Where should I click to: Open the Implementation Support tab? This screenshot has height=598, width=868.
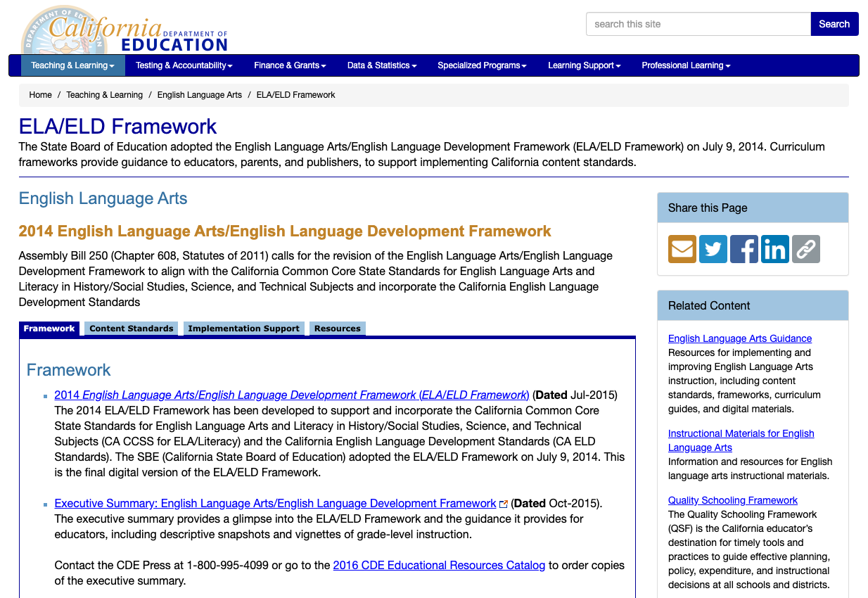244,328
